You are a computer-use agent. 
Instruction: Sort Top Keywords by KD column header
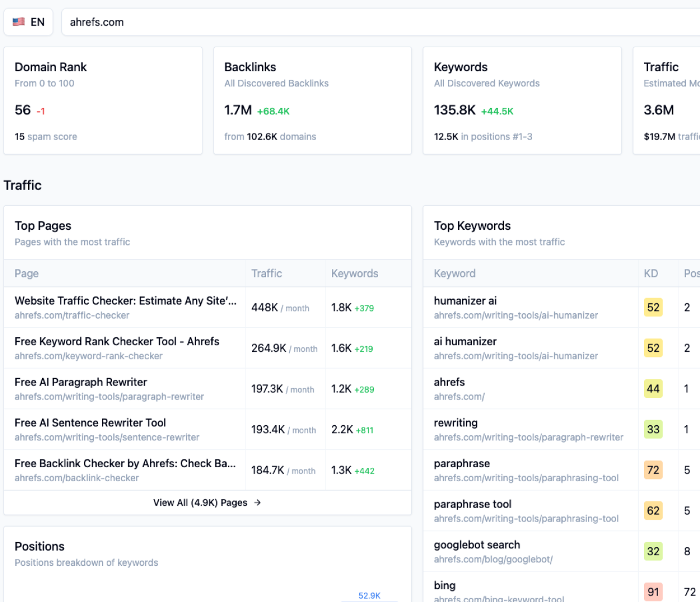click(x=650, y=274)
